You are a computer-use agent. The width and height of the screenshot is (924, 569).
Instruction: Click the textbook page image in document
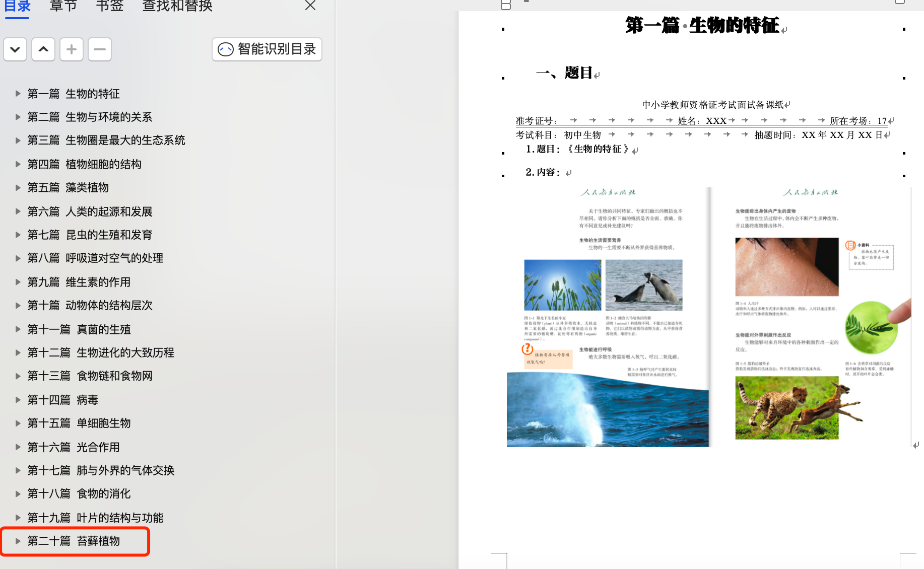tap(708, 317)
